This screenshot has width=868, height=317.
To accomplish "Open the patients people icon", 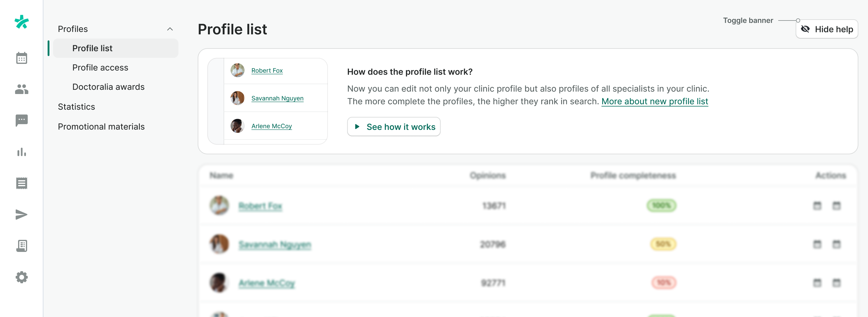I will tap(22, 89).
